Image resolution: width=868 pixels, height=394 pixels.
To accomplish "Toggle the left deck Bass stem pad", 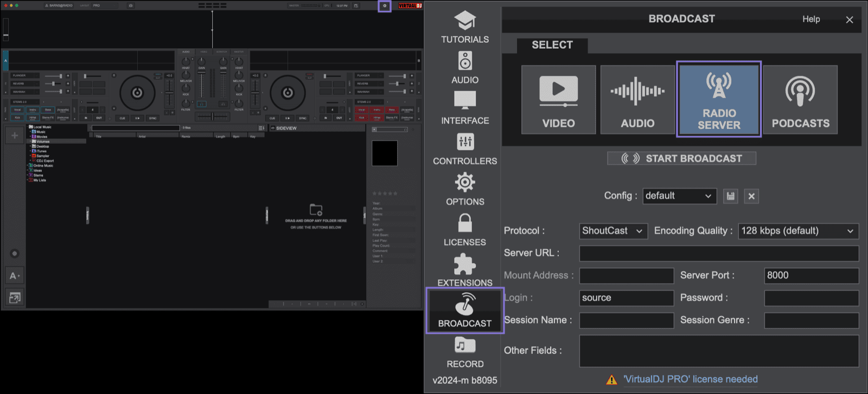I will (48, 110).
